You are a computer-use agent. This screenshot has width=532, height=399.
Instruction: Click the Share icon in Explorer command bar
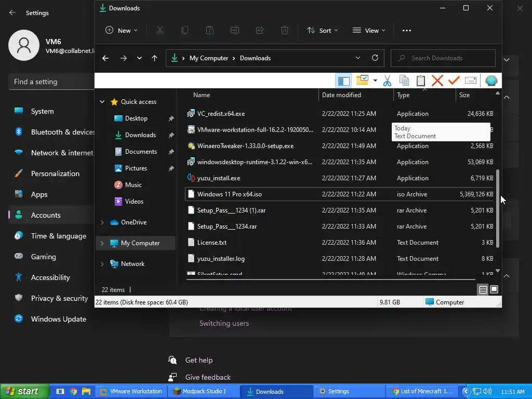coord(260,31)
